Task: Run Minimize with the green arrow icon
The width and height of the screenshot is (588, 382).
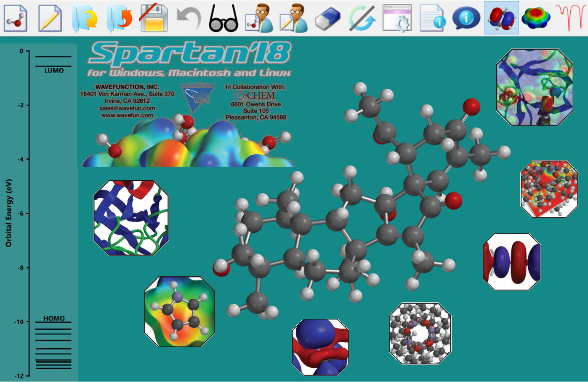Action: click(362, 19)
